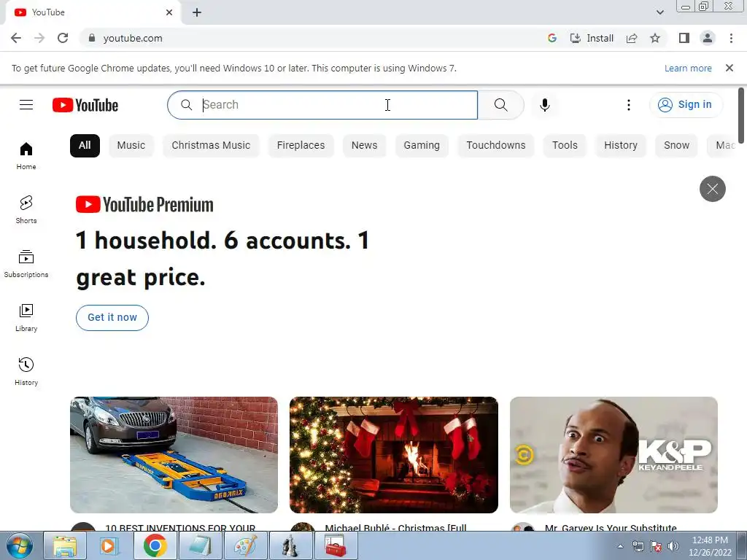Close the YouTube browser tab
The image size is (747, 560).
click(x=169, y=13)
